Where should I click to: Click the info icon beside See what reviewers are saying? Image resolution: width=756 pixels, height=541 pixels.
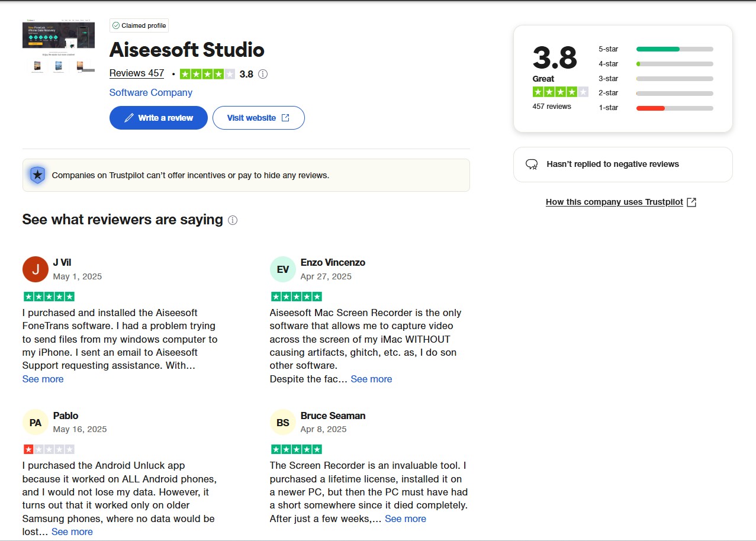click(x=233, y=220)
